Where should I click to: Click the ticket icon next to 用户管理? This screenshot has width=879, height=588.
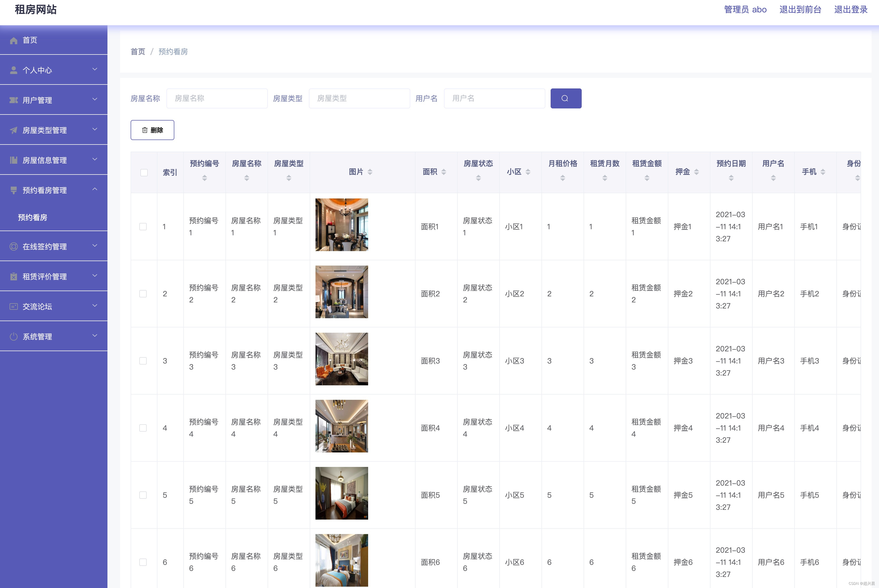pyautogui.click(x=13, y=100)
